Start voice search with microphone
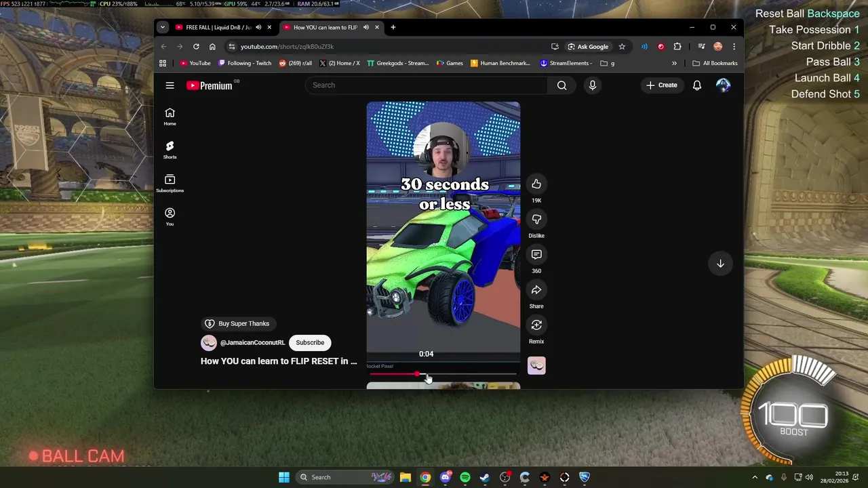This screenshot has width=868, height=488. [x=592, y=85]
